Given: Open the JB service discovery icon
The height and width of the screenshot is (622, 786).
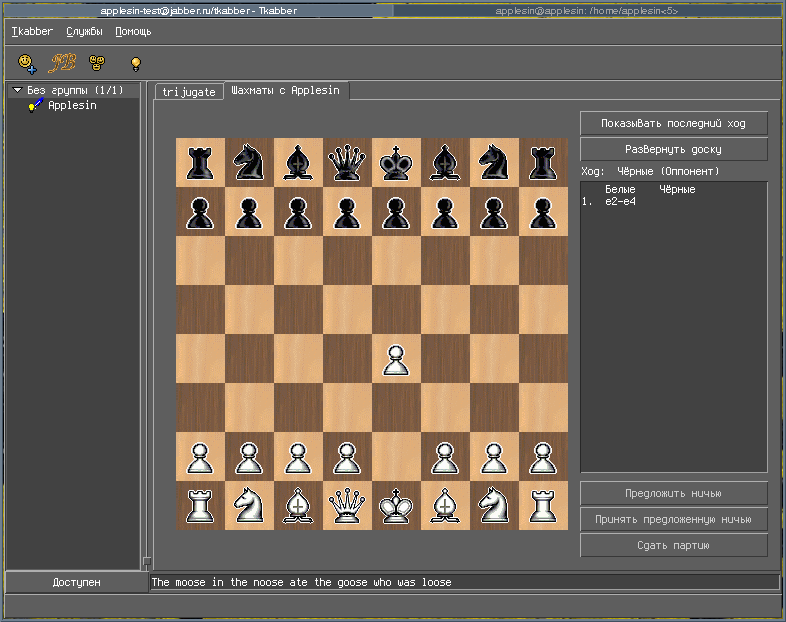Looking at the screenshot, I should (x=63, y=63).
